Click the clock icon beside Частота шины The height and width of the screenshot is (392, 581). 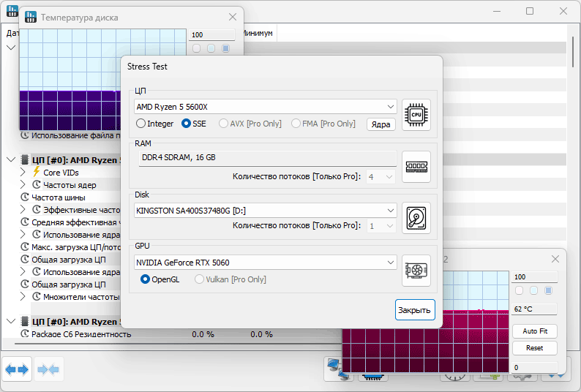pos(26,197)
